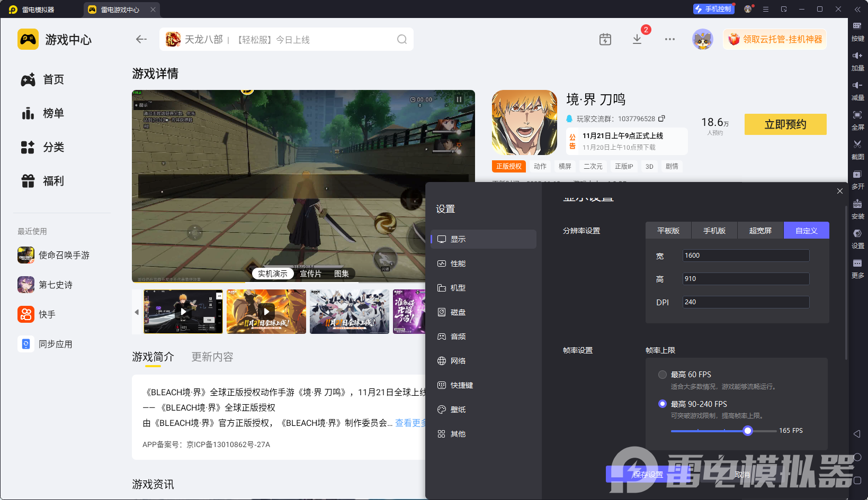
Task: Open the calendar check-in icon
Action: click(605, 40)
